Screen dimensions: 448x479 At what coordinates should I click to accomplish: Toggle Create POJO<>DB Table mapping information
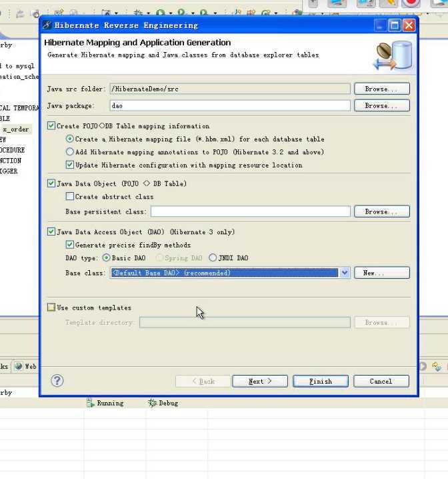(51, 125)
